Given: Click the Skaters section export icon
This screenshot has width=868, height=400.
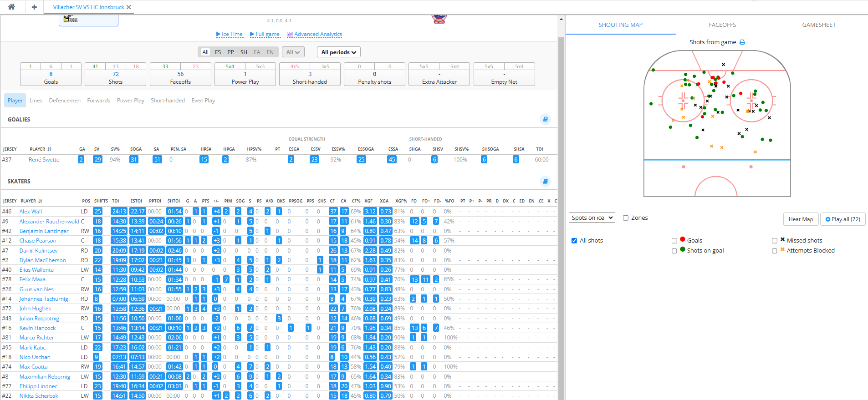Looking at the screenshot, I should point(545,181).
